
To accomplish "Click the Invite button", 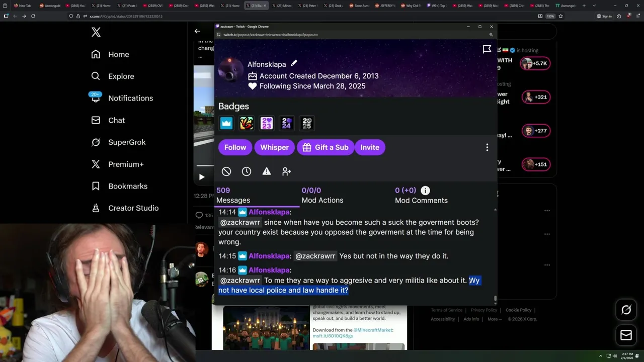I will (370, 147).
